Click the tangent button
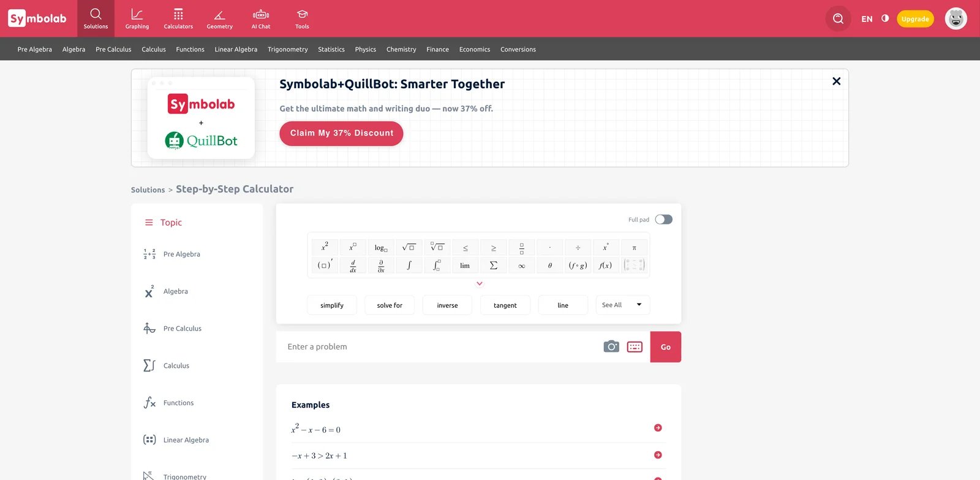980x480 pixels. (505, 305)
